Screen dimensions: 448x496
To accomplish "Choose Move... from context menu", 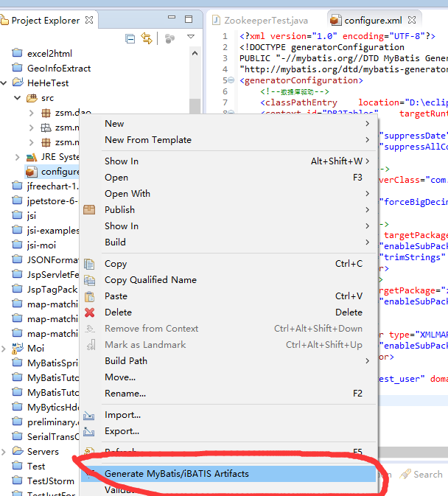I will point(228,377).
